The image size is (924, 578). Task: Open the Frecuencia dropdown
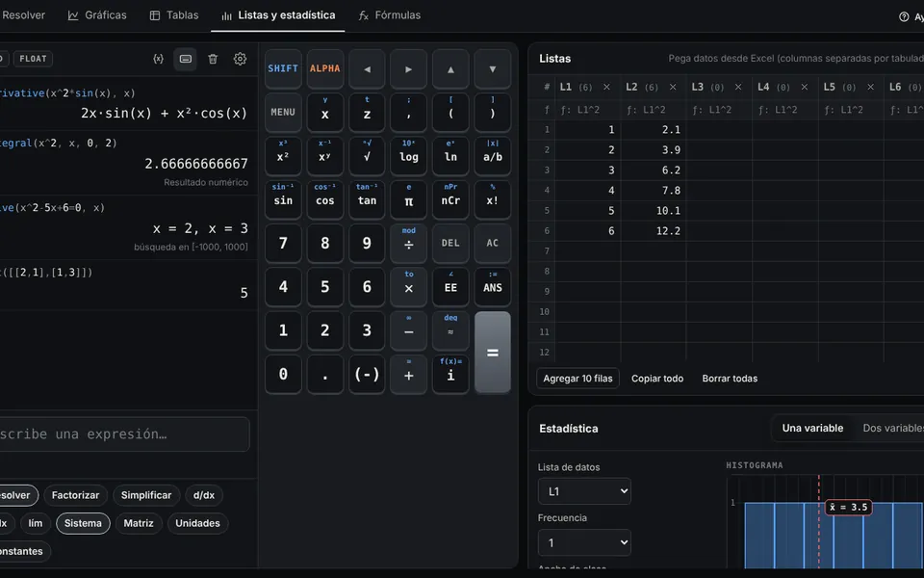[584, 542]
